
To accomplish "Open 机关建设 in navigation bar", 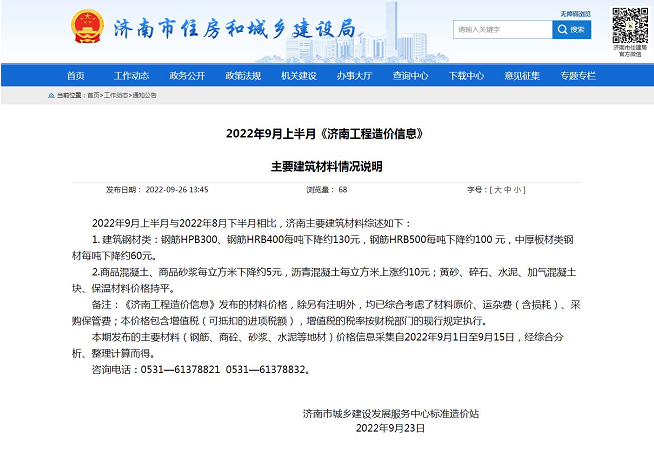I will click(x=298, y=75).
